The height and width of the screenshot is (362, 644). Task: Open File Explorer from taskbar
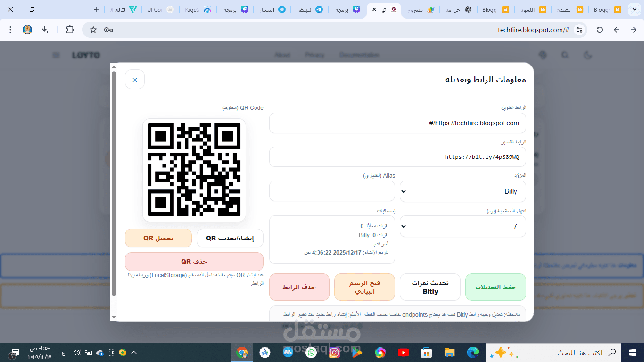(x=449, y=353)
